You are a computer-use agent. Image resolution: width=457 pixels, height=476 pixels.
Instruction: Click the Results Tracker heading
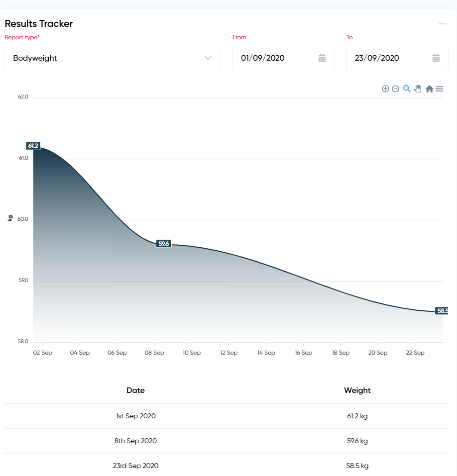pyautogui.click(x=38, y=23)
